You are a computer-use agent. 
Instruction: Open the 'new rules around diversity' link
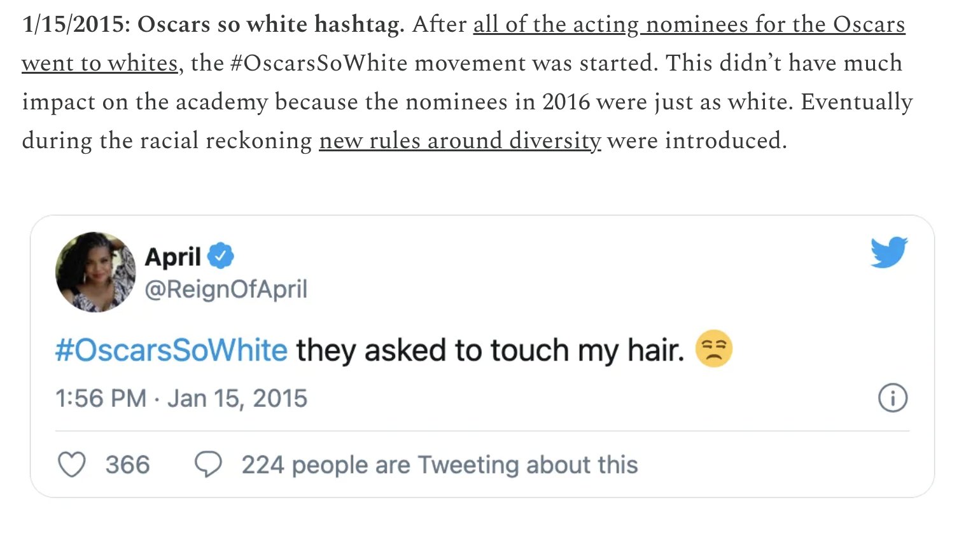[x=459, y=141]
